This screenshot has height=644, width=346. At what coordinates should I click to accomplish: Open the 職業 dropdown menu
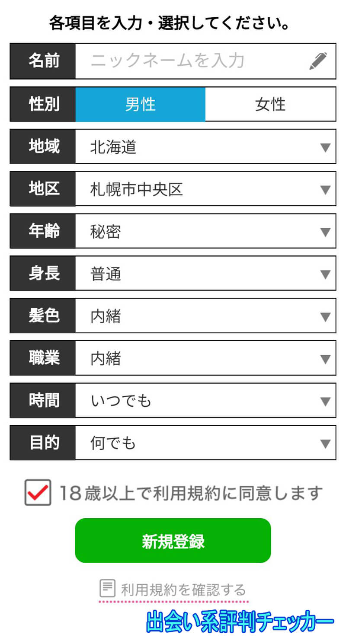tap(205, 359)
